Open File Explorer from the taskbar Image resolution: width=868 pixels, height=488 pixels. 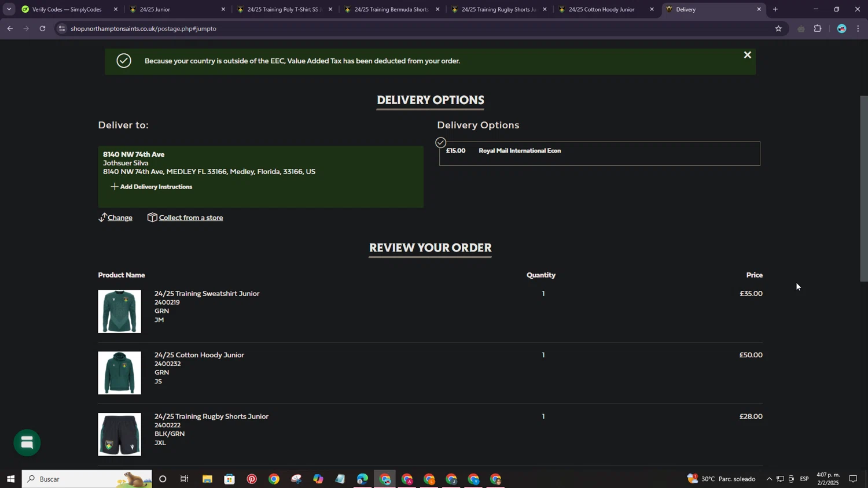(x=207, y=479)
